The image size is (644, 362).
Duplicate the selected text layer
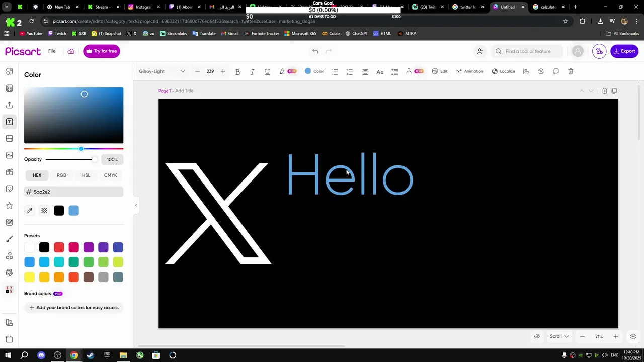tap(556, 71)
